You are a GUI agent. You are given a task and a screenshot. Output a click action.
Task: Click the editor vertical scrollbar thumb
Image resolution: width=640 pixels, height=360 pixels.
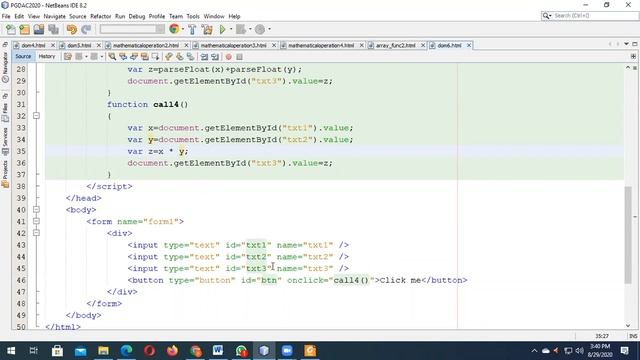point(628,234)
